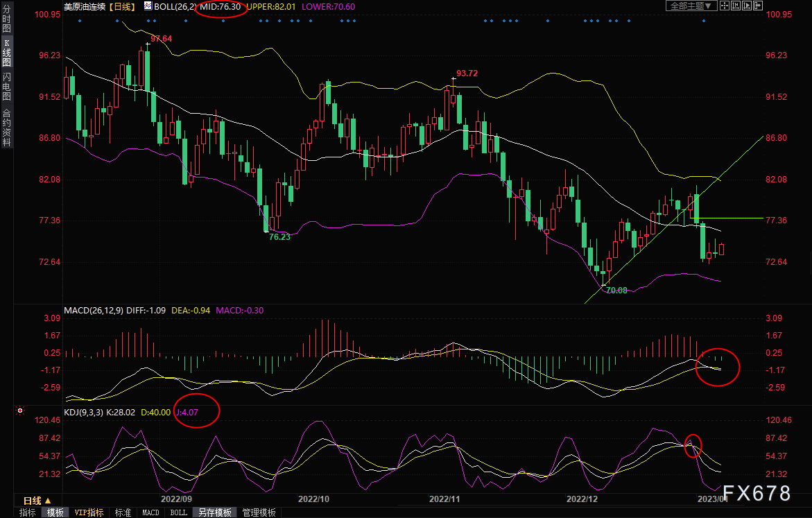
Task: Activate the crosshair cursor tool icon
Action: tap(724, 6)
